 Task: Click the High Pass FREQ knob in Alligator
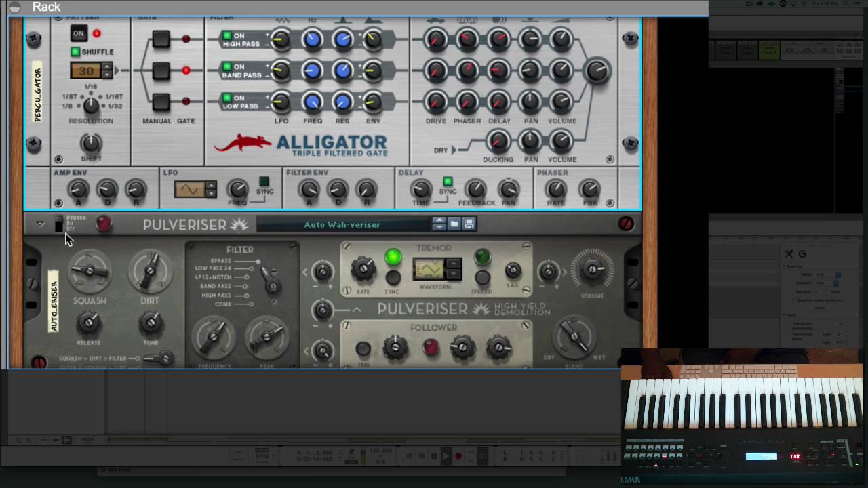(x=312, y=40)
